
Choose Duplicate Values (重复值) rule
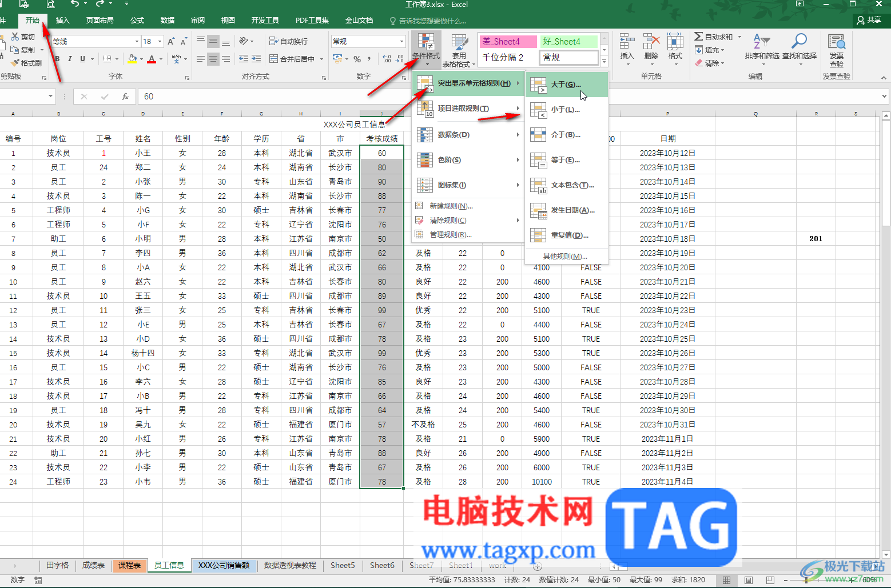[x=567, y=235]
